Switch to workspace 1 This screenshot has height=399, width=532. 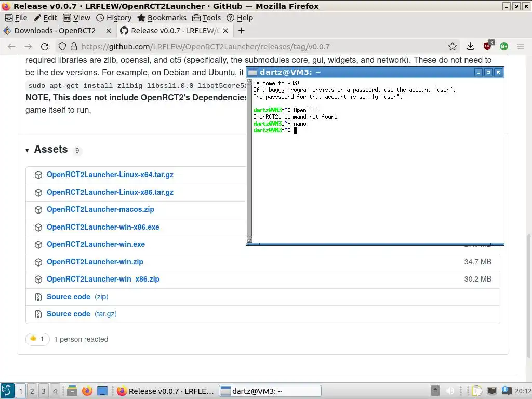point(21,391)
